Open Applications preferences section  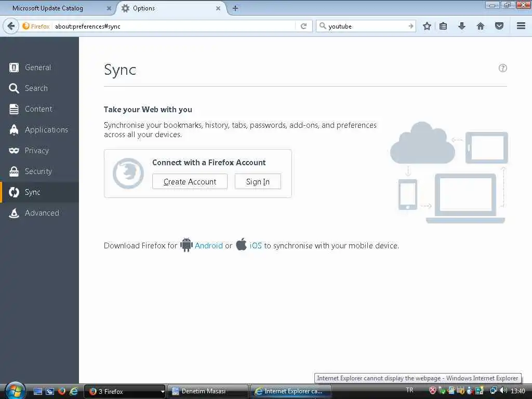click(x=39, y=129)
